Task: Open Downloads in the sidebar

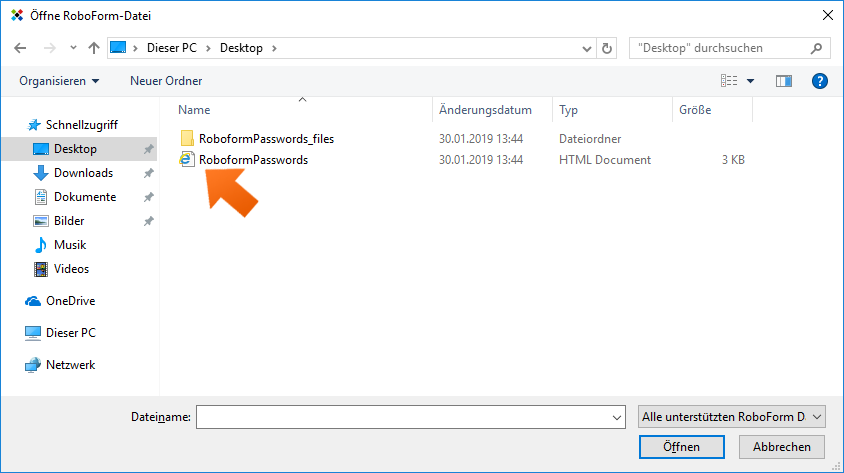Action: click(83, 173)
